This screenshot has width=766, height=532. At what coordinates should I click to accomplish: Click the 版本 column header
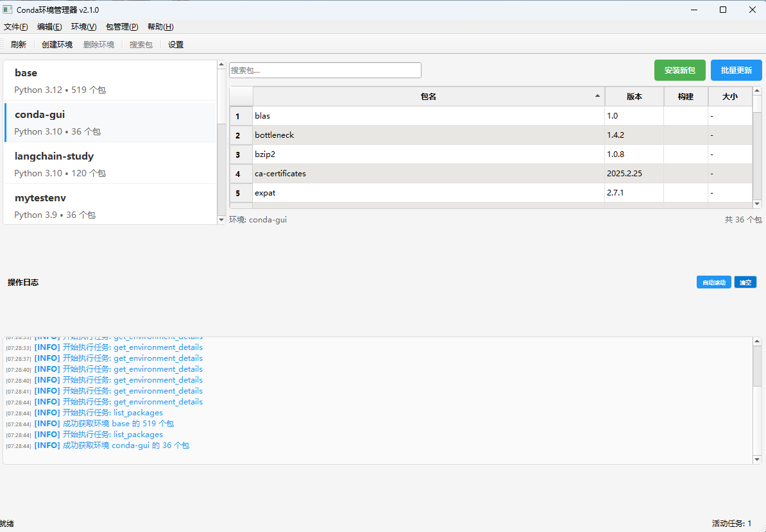click(x=634, y=97)
